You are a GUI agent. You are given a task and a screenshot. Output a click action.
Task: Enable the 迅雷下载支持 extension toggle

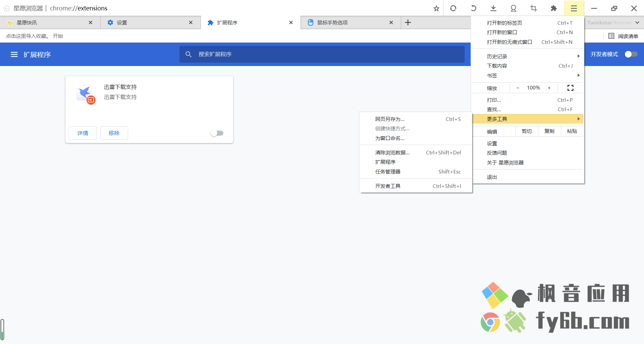217,133
